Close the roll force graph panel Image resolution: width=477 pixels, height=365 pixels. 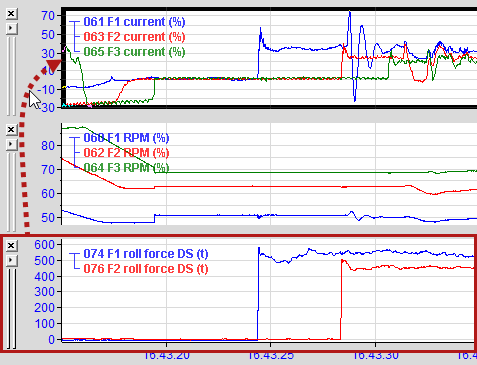click(x=11, y=246)
